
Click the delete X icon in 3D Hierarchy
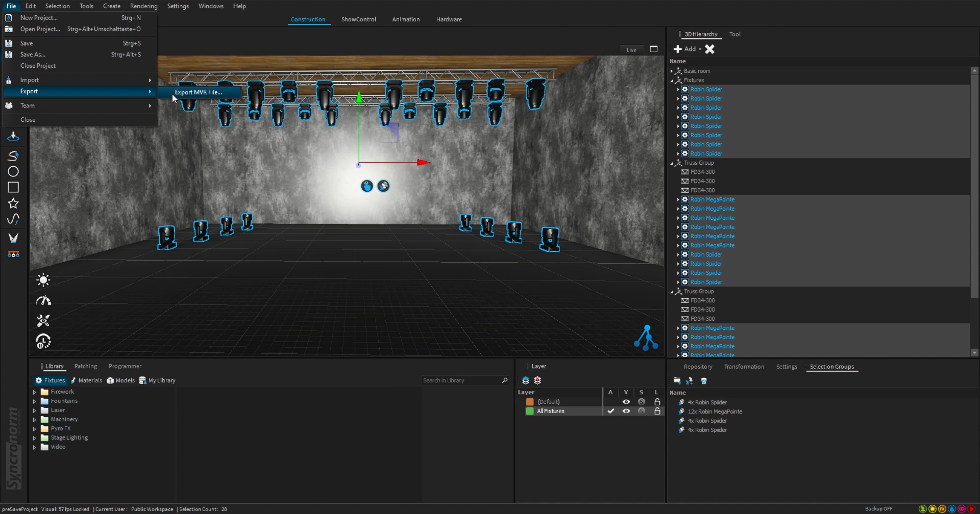(709, 49)
